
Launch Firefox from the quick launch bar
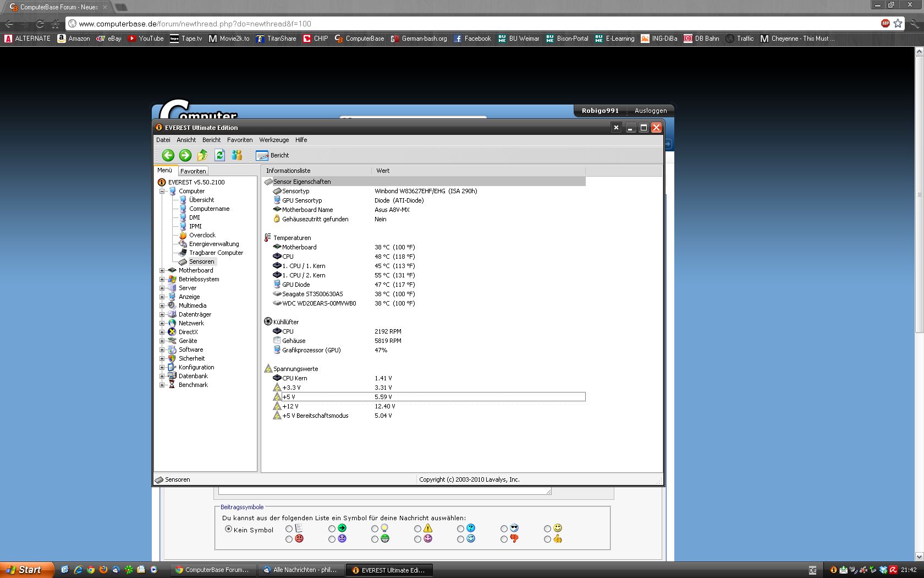[103, 570]
